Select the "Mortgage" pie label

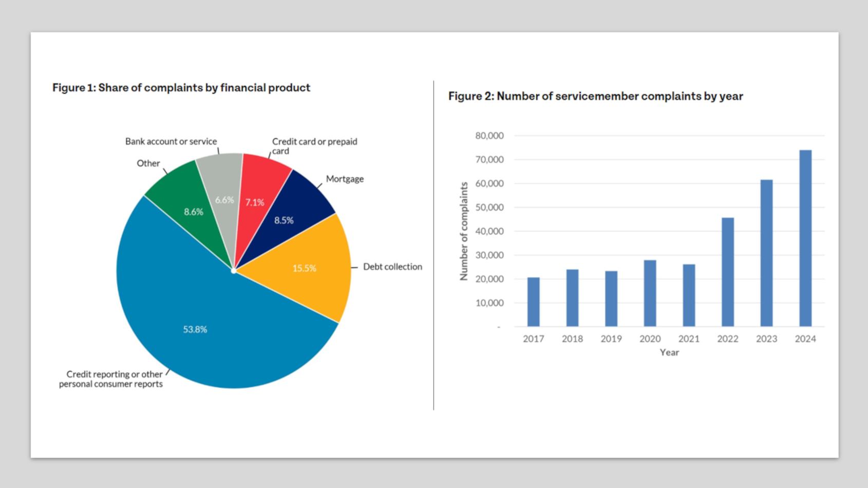coord(345,179)
